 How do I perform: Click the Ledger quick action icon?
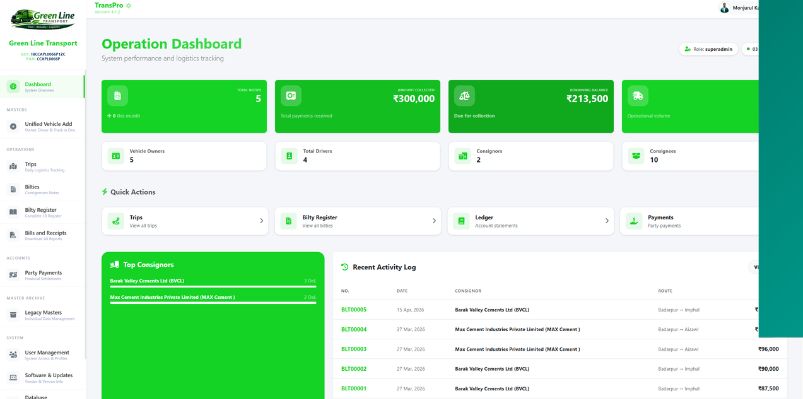(461, 221)
